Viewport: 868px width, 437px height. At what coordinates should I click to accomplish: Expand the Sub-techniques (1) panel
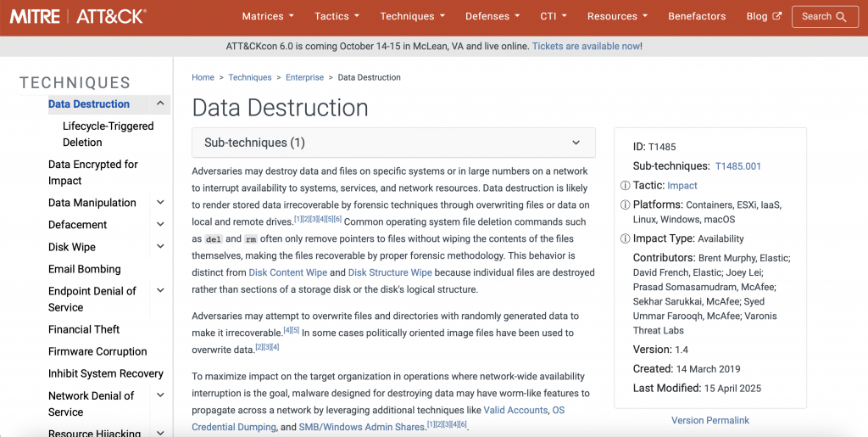pos(393,143)
